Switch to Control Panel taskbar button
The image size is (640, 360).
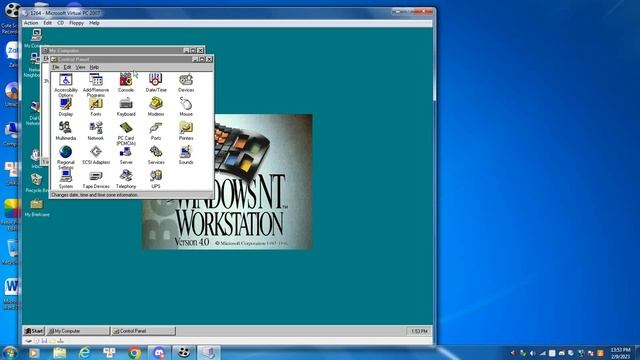[x=143, y=331]
